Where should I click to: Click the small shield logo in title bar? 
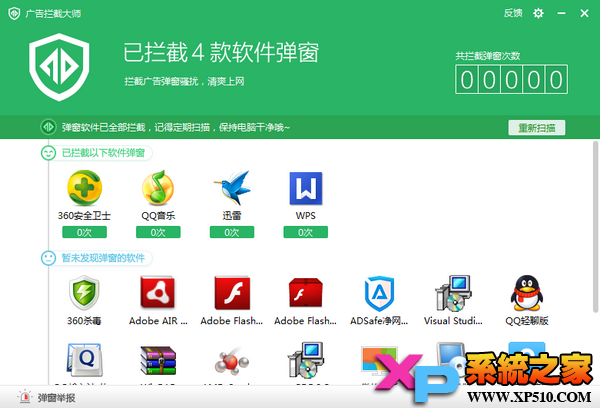[14, 14]
